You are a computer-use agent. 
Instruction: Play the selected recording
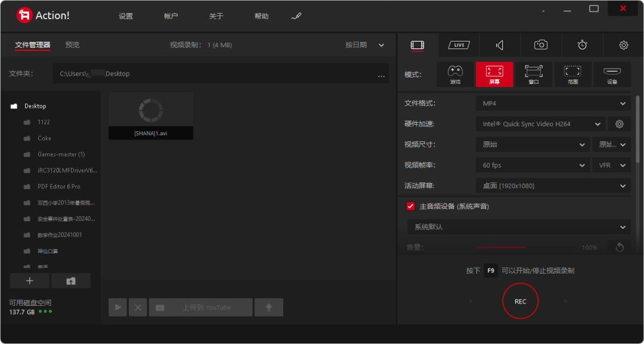(118, 308)
